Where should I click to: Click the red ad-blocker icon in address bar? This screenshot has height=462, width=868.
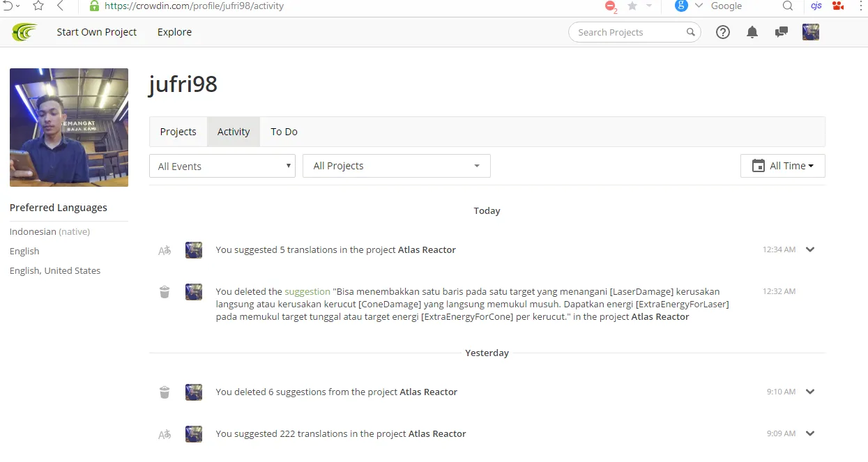(611, 6)
